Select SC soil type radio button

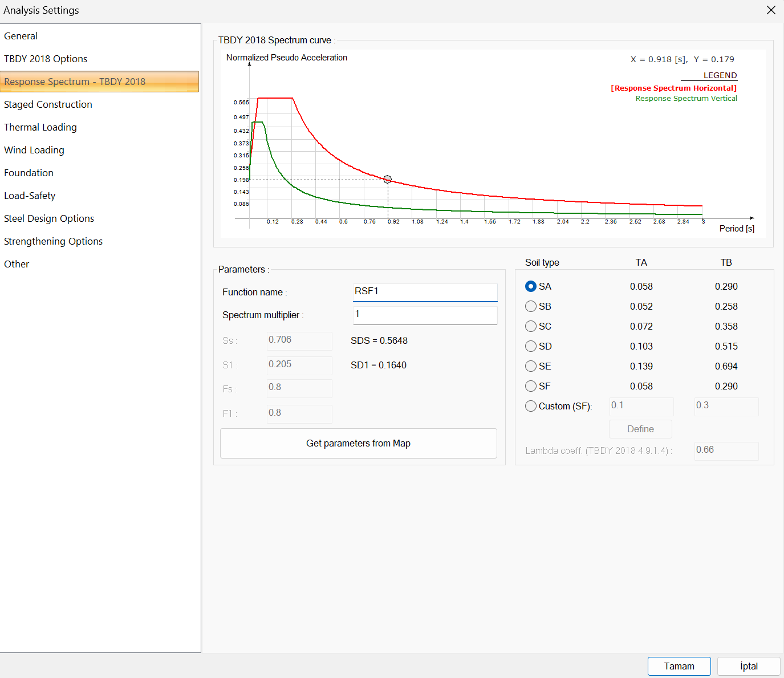pos(531,326)
